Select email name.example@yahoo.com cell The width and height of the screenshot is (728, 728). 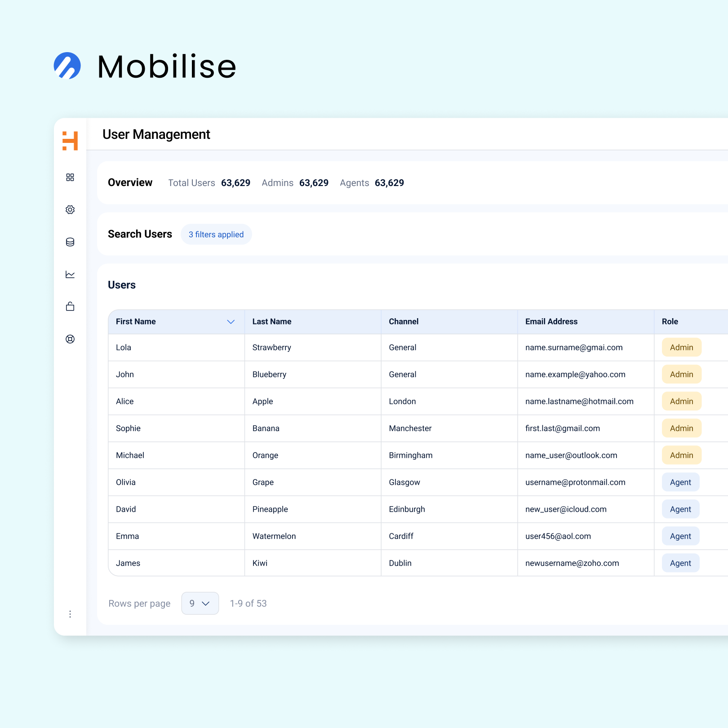coord(575,374)
